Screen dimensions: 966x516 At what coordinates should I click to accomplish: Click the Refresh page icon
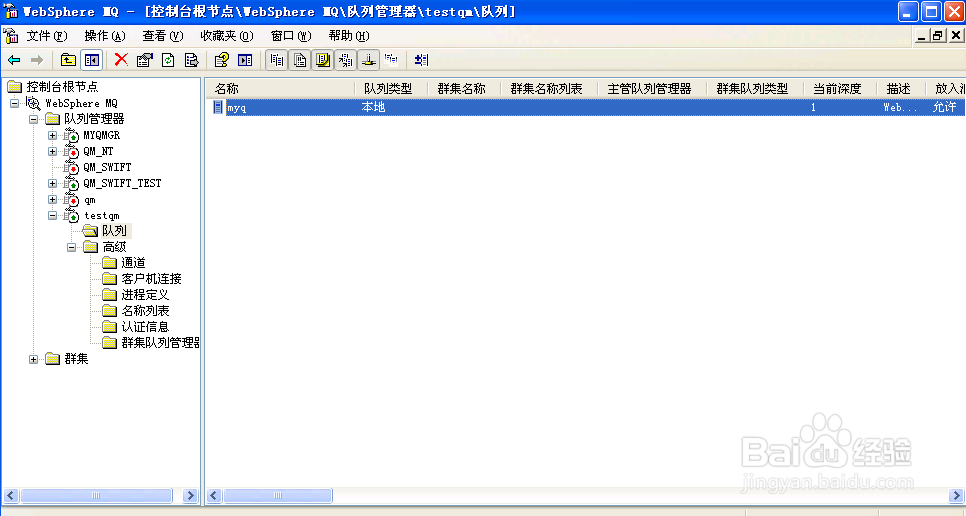click(x=168, y=60)
